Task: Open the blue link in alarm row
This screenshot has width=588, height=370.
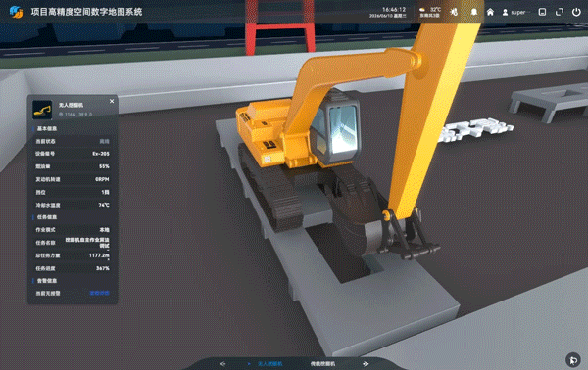Action: pyautogui.click(x=99, y=293)
